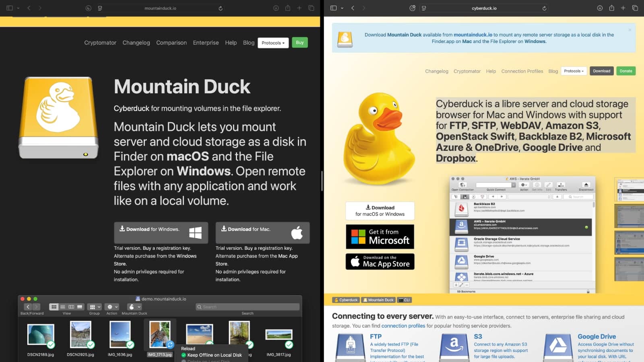This screenshot has height=362, width=644.
Task: Reload the cyberduck.io page
Action: pos(544,8)
